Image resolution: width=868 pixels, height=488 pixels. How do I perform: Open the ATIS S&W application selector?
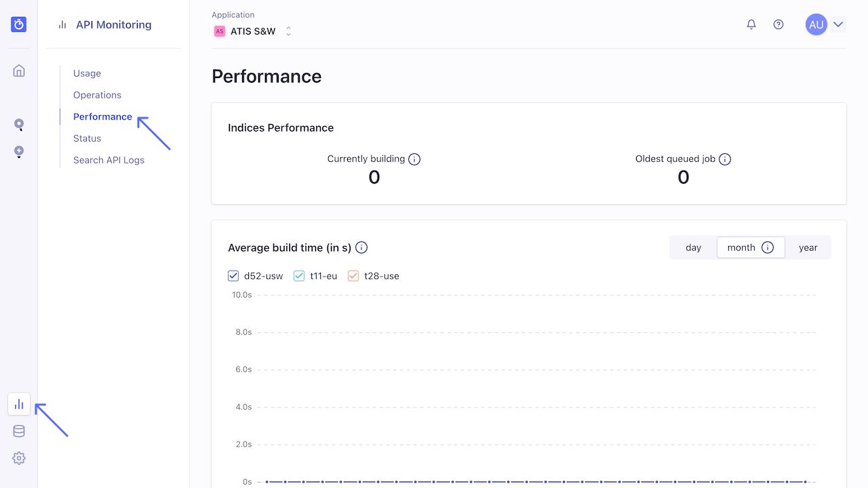point(254,30)
